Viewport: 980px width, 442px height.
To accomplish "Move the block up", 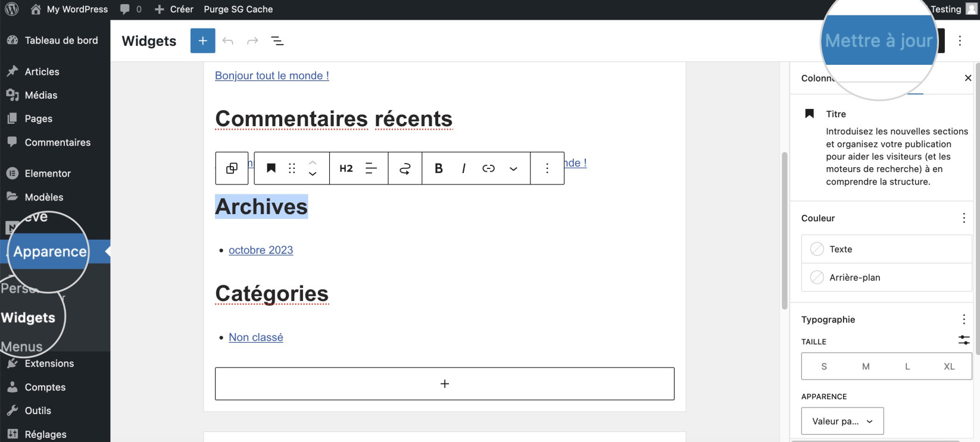I will (x=313, y=162).
